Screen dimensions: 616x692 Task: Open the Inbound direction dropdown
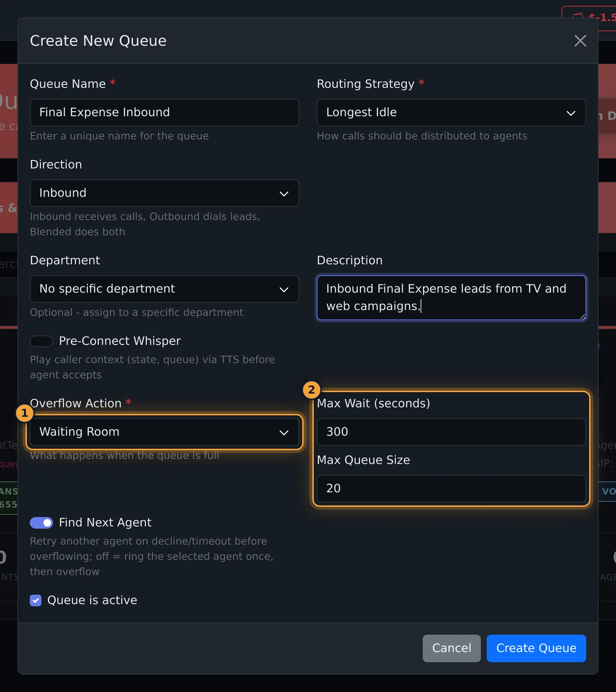164,193
